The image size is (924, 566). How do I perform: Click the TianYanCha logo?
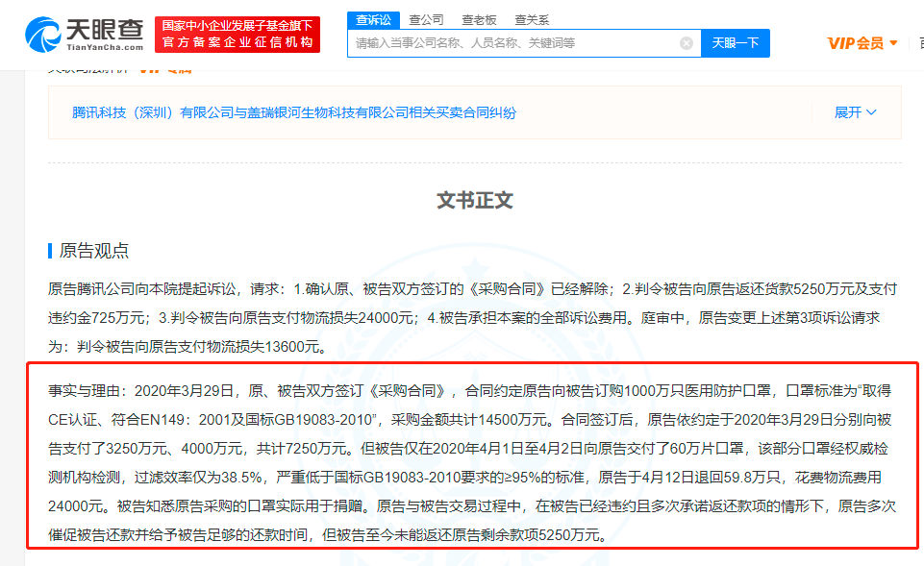click(x=85, y=35)
